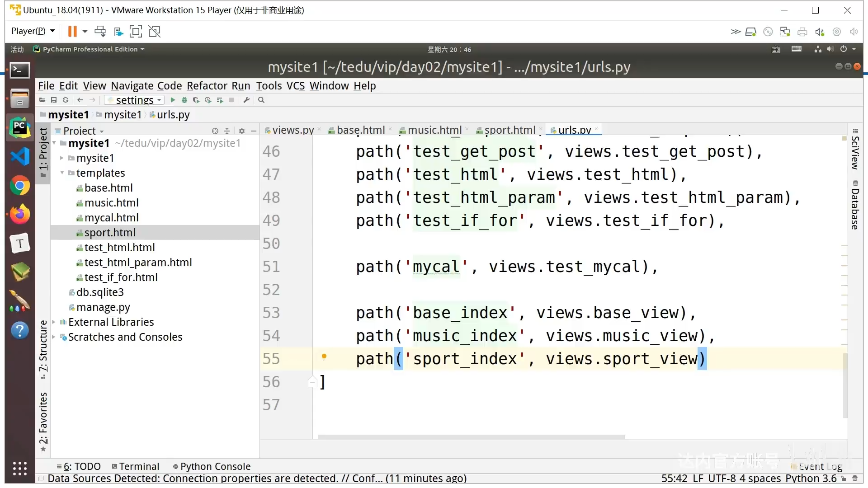Click the Search Everywhere magnifier icon
Screen dimensions: 868x488
(261, 100)
